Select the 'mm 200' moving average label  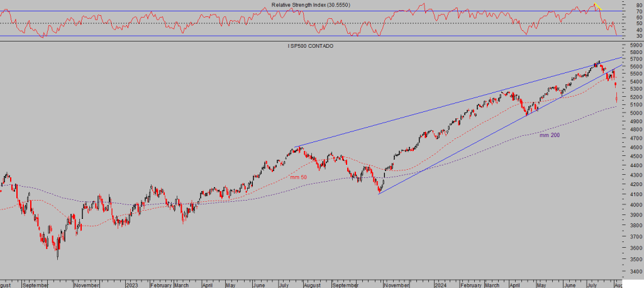point(550,135)
